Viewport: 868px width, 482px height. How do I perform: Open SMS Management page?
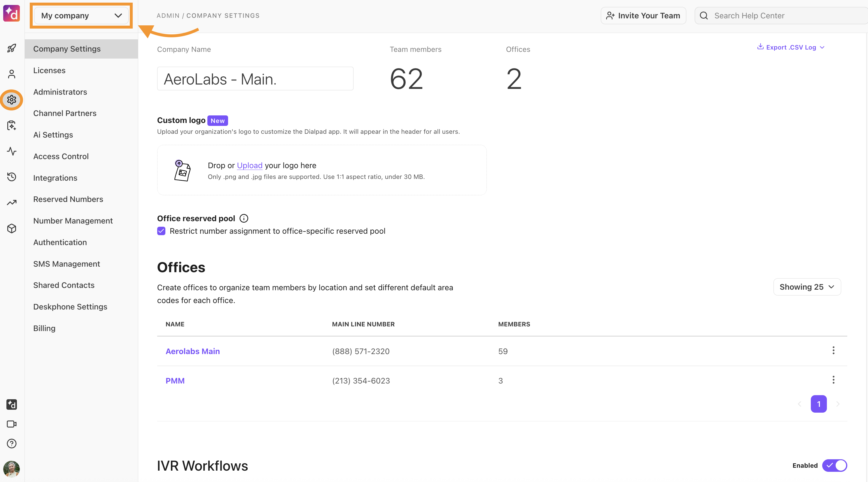pos(66,264)
